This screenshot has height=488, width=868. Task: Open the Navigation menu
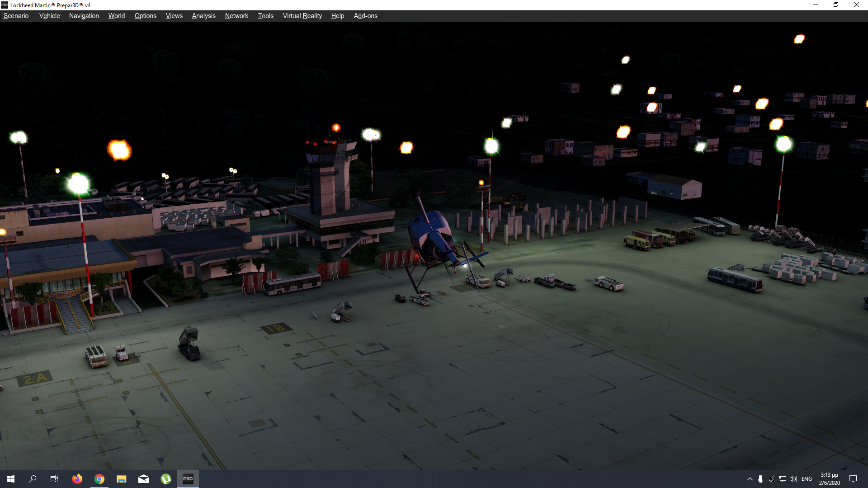click(x=84, y=16)
